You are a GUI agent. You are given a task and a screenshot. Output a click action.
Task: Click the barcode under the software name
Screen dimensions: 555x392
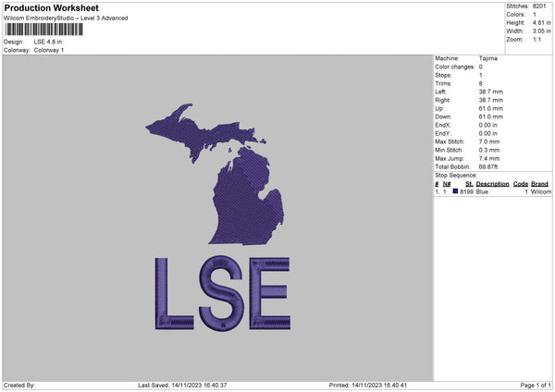click(x=44, y=30)
